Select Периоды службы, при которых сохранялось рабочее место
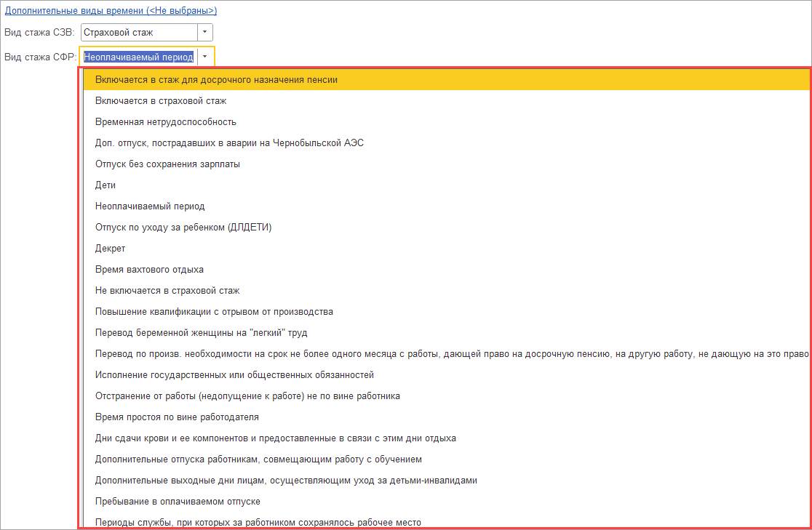Image resolution: width=812 pixels, height=530 pixels. pos(447,521)
